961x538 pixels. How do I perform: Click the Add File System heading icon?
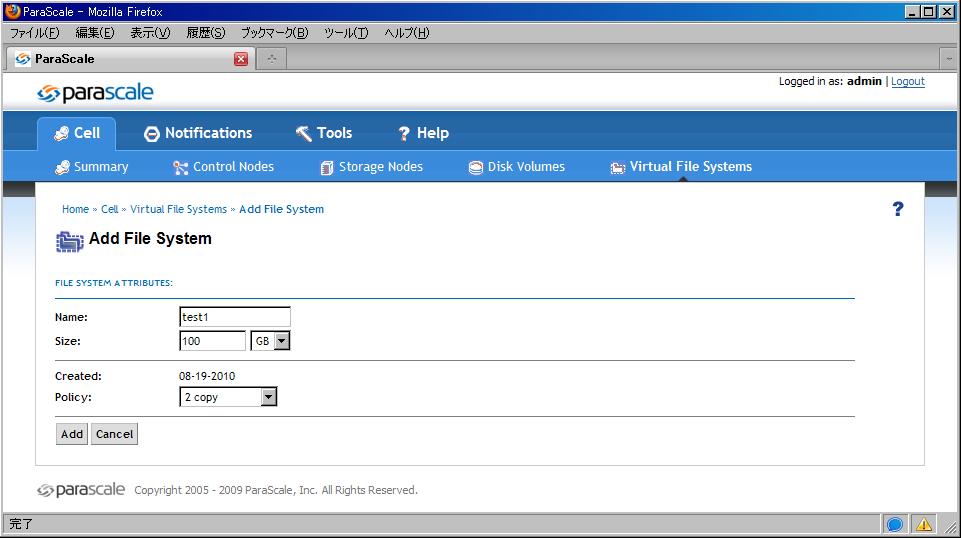tap(69, 240)
